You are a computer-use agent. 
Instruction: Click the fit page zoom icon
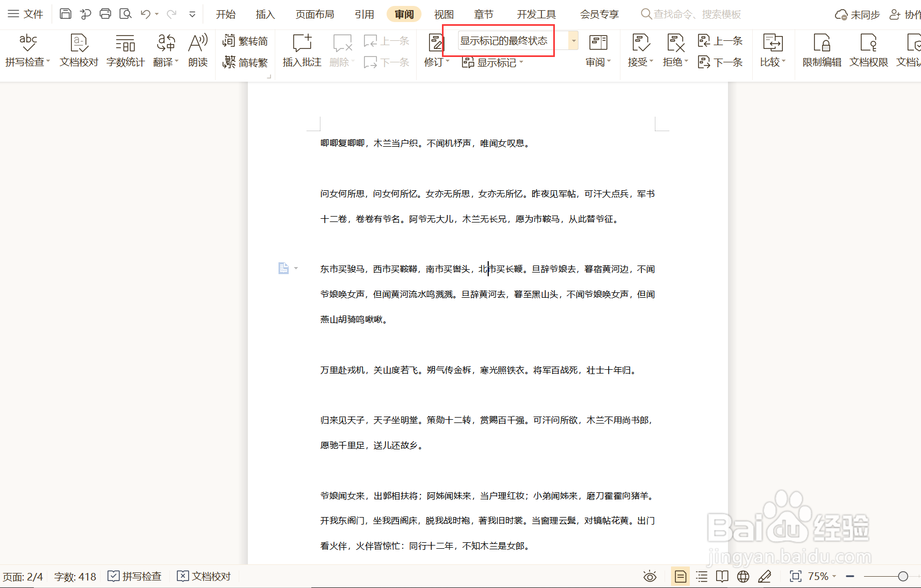pyautogui.click(x=795, y=577)
